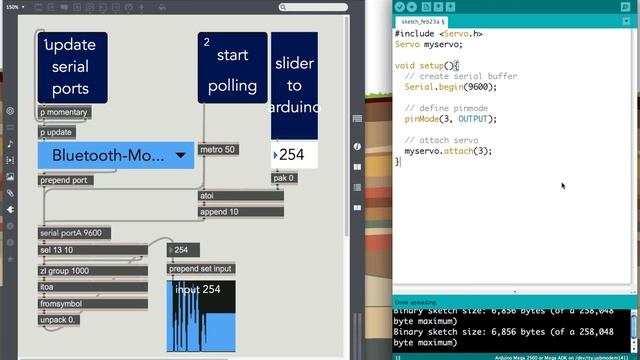Click 'void setup(){' code line

pyautogui.click(x=427, y=66)
